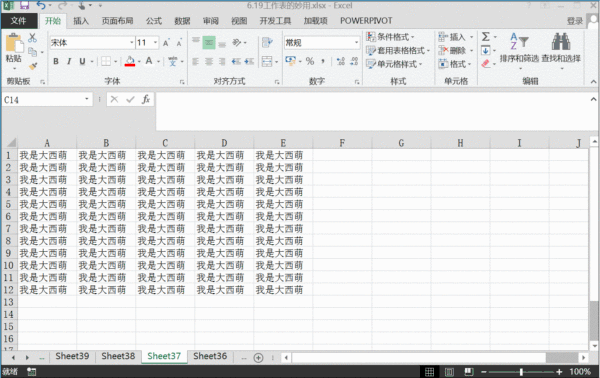Center text horizontally
The image size is (600, 378).
click(x=209, y=61)
